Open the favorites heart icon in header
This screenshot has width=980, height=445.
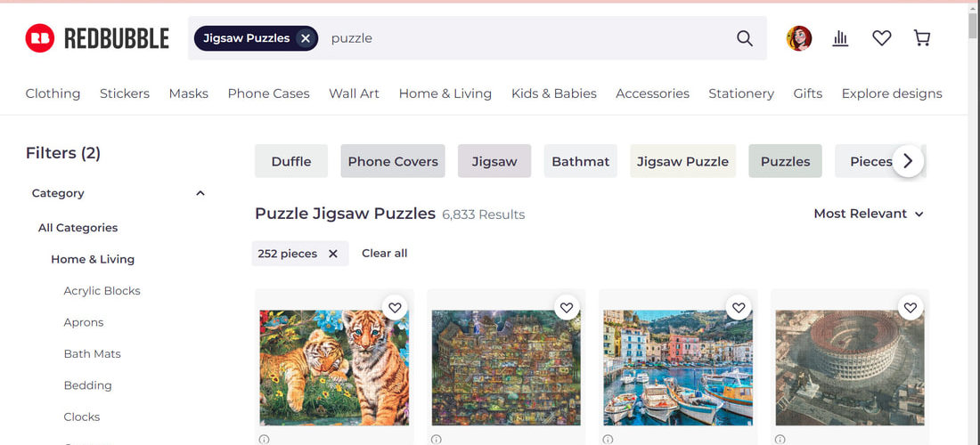point(881,38)
